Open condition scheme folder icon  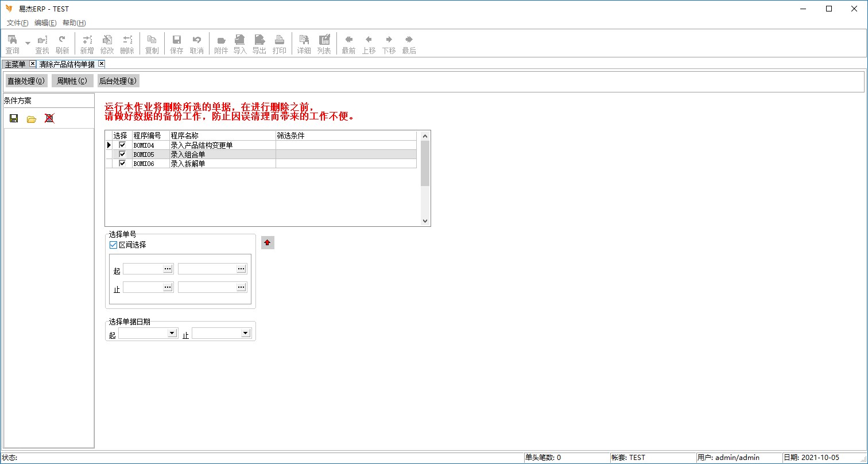(x=32, y=119)
